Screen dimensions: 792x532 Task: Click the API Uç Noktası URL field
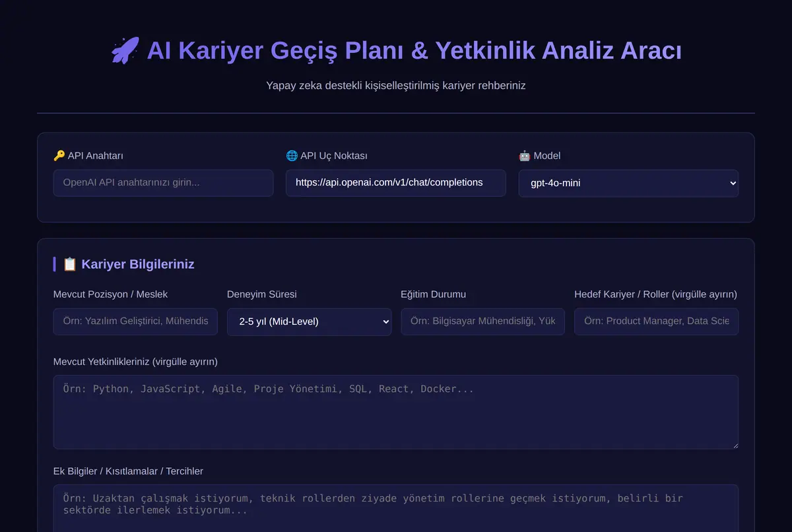coord(396,183)
